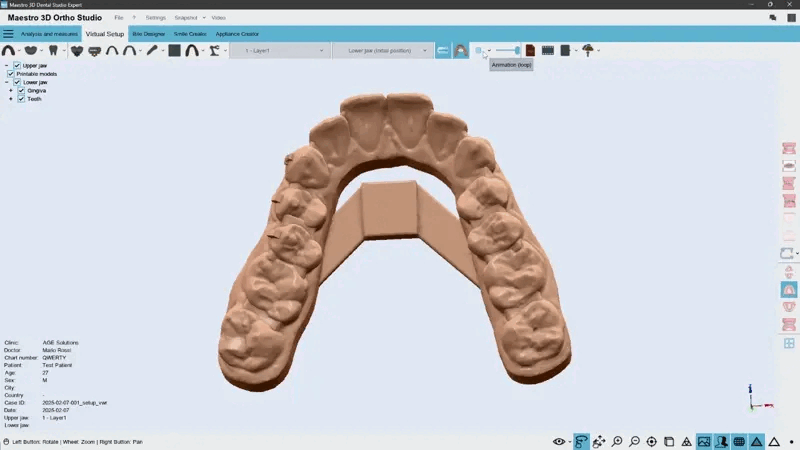Open the ? help menu
The height and width of the screenshot is (450, 800).
[134, 18]
